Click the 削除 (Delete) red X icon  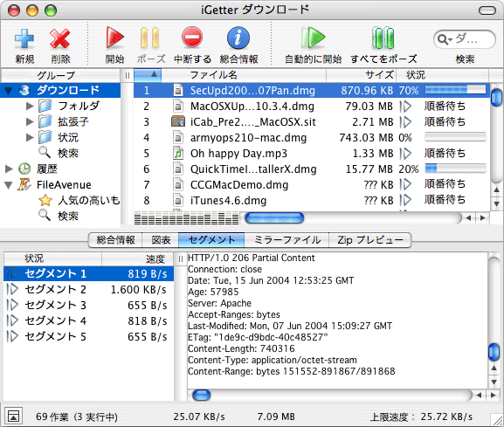(59, 38)
